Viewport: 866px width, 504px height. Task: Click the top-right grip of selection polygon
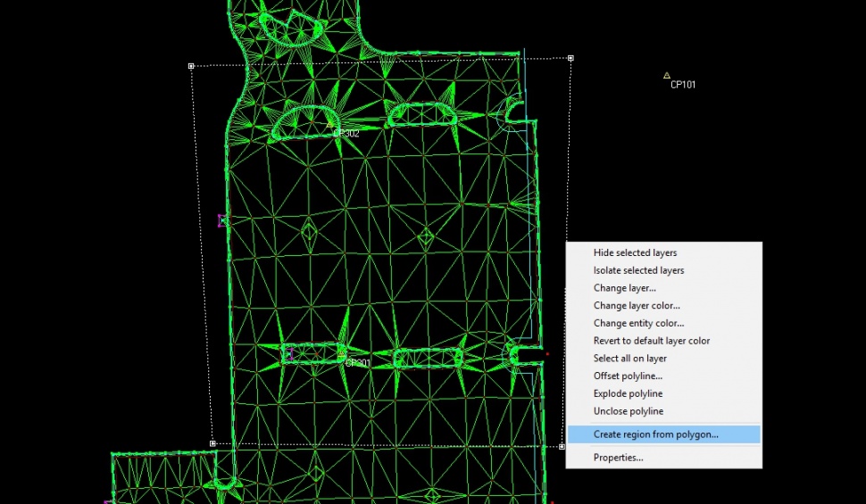coord(570,58)
